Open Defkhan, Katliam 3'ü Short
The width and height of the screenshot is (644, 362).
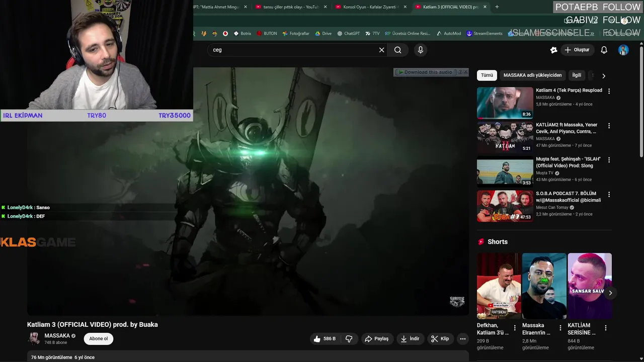pyautogui.click(x=499, y=286)
